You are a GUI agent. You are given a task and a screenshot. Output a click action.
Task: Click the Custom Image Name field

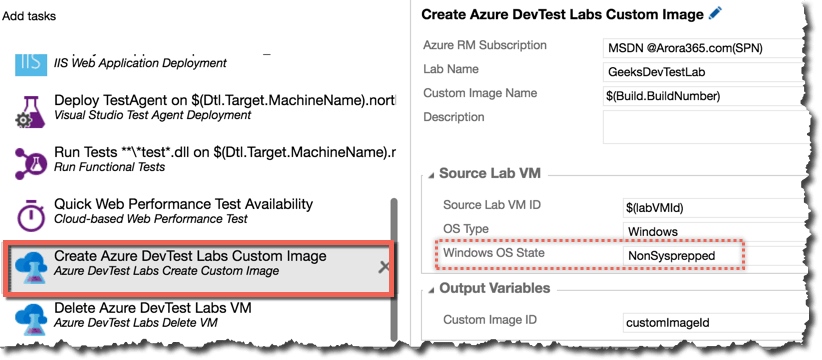click(702, 96)
